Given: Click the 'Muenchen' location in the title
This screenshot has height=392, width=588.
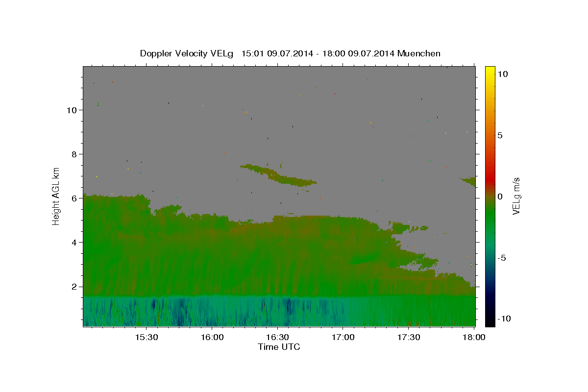Looking at the screenshot, I should [419, 53].
